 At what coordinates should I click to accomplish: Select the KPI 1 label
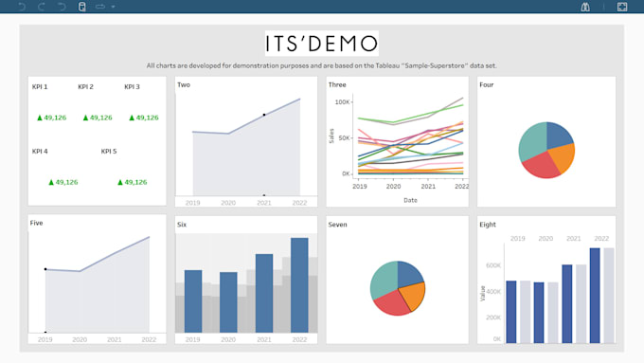point(40,87)
